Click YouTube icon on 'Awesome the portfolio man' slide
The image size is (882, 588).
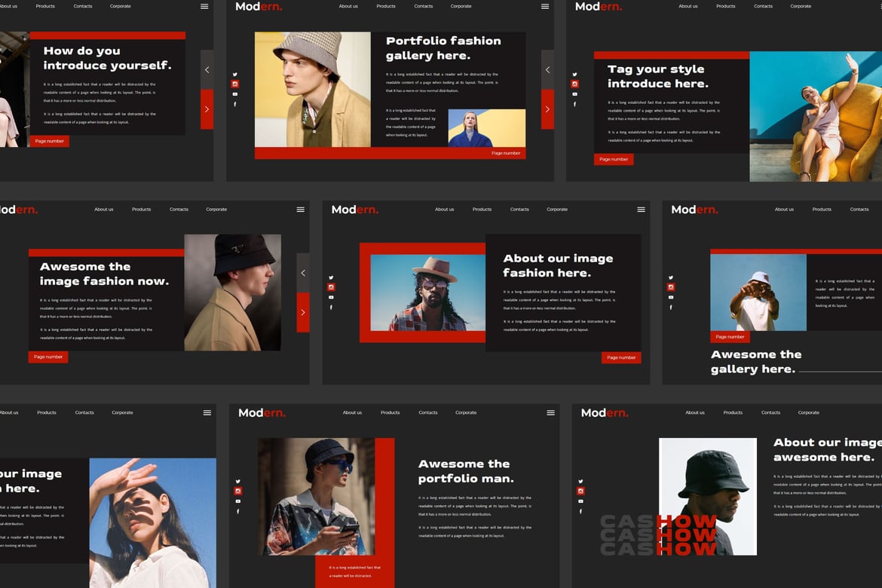click(x=238, y=501)
